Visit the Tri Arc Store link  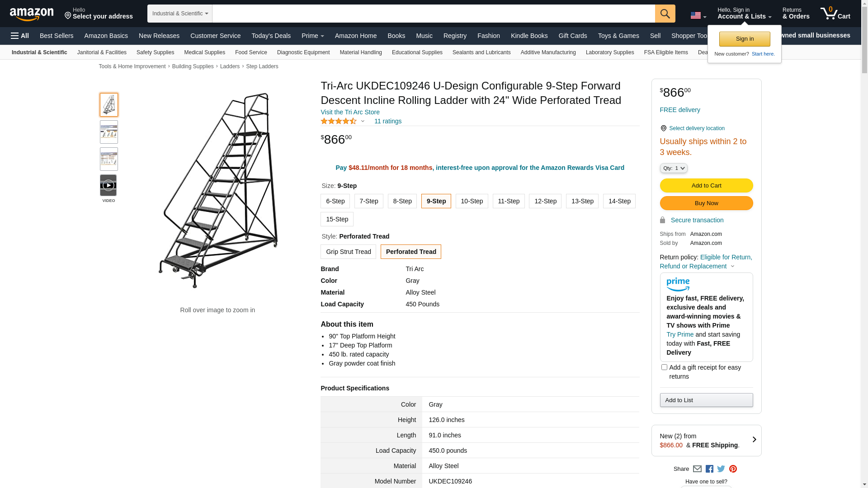pyautogui.click(x=350, y=112)
